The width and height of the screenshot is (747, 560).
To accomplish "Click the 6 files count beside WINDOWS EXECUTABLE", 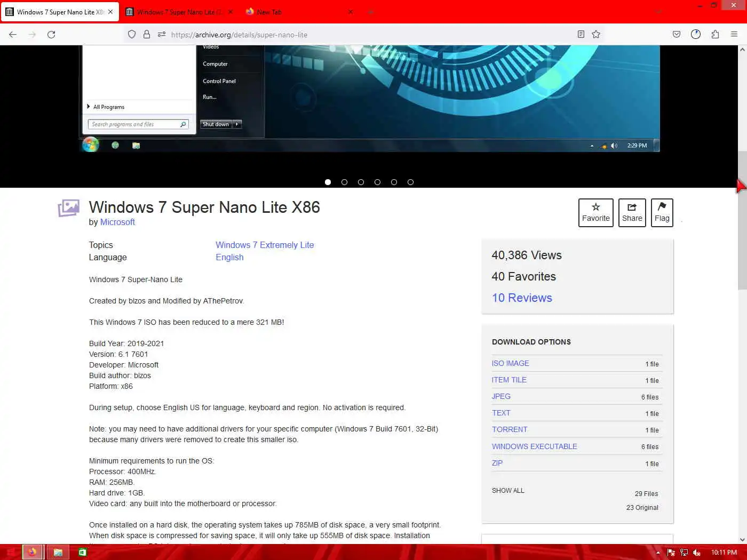I will click(x=650, y=447).
